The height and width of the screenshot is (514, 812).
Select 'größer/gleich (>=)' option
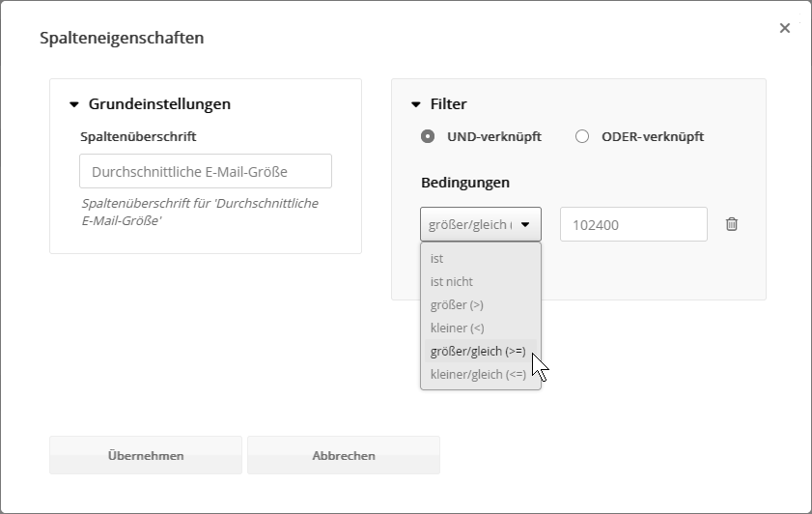(x=480, y=352)
